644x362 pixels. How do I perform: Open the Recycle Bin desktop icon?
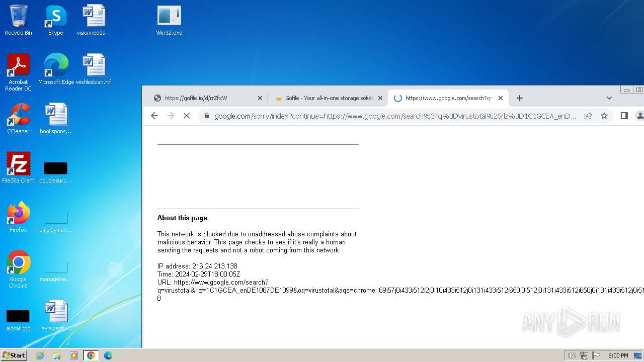click(x=18, y=20)
